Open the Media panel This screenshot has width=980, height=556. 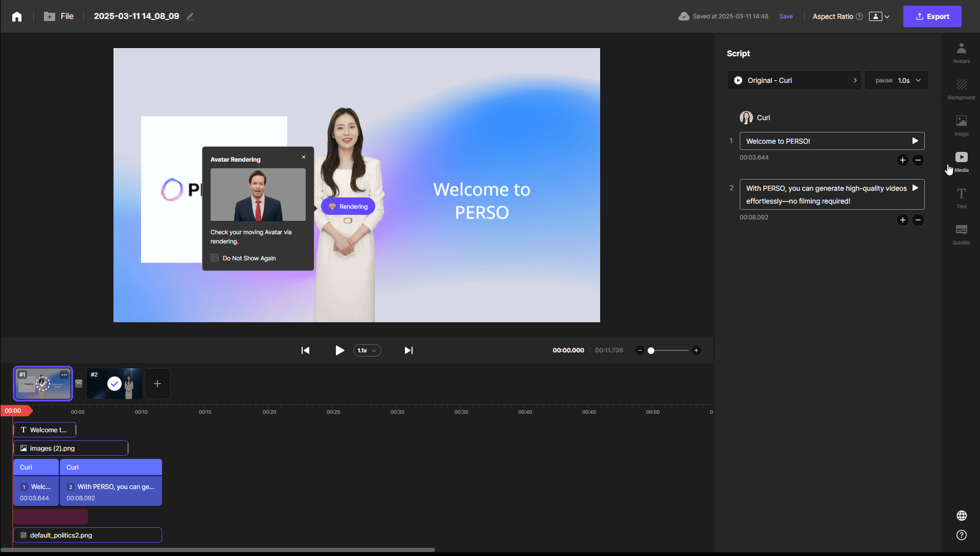(961, 162)
